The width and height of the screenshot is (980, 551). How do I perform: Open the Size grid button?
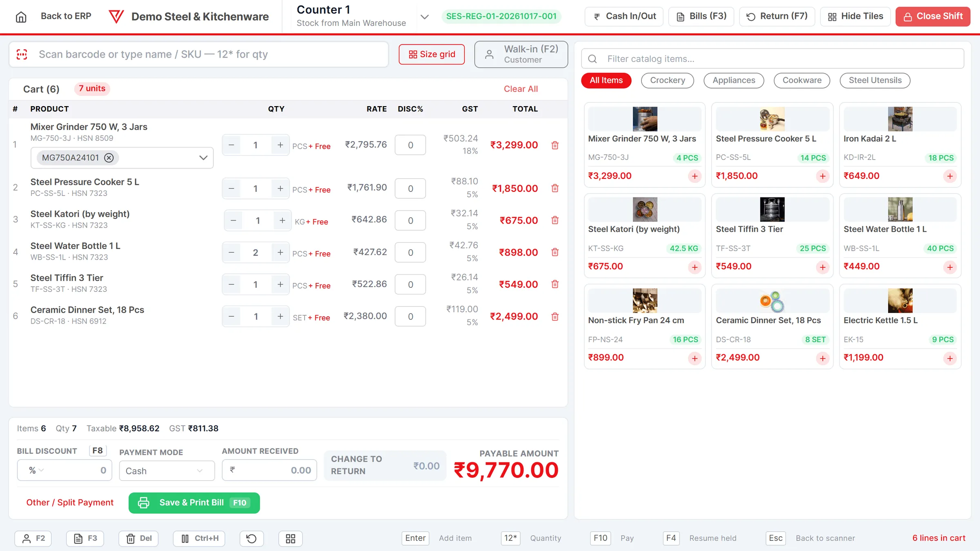click(x=432, y=54)
